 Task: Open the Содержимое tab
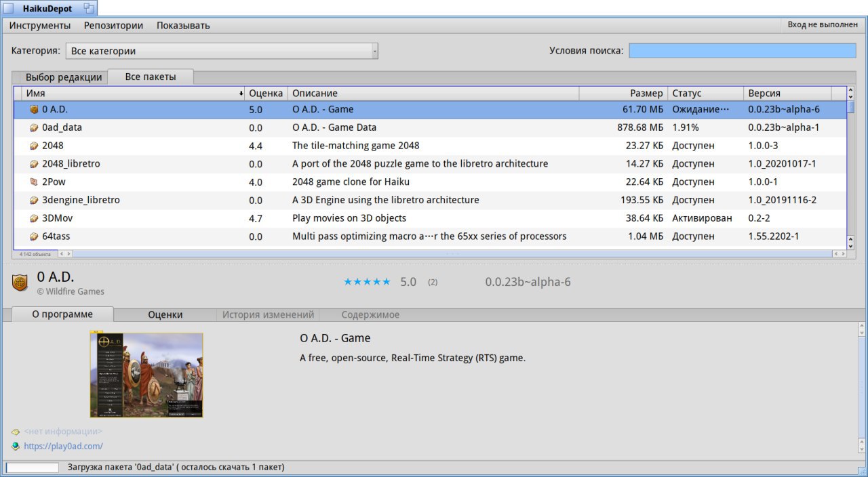[370, 314]
